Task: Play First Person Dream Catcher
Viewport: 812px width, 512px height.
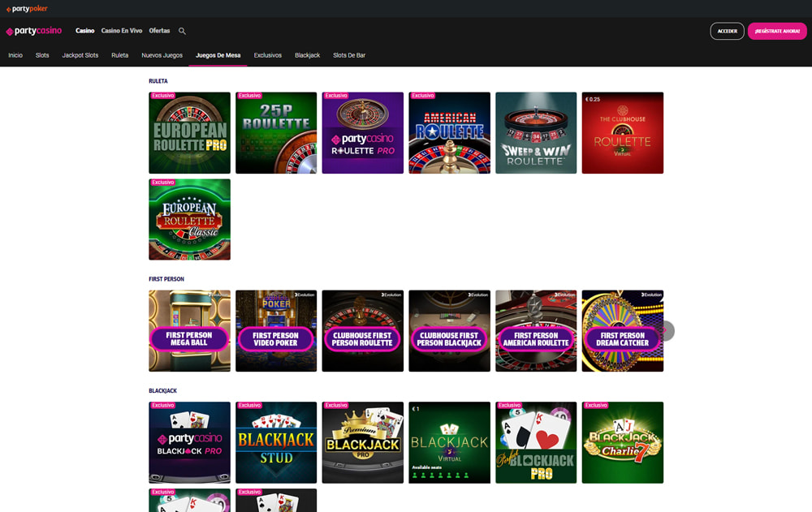Action: [622, 331]
